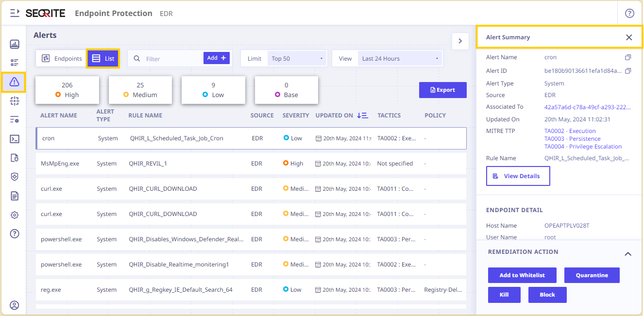
Task: Click the Block remediation button
Action: click(547, 295)
